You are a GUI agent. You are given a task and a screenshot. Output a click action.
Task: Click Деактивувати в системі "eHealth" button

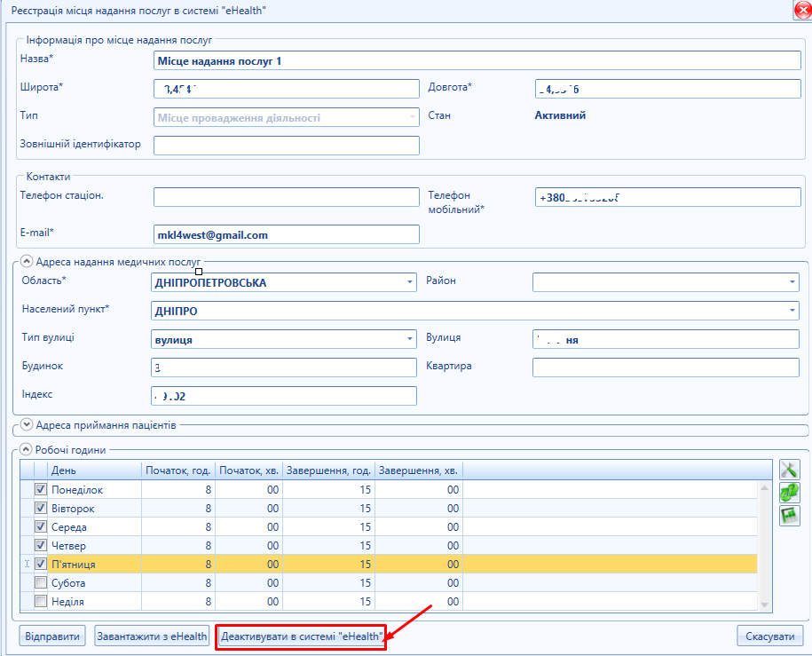pos(302,636)
